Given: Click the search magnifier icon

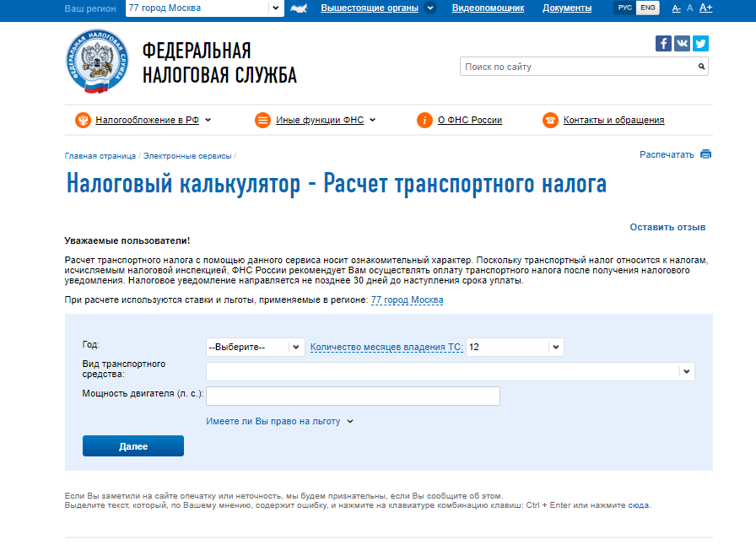Looking at the screenshot, I should click(x=701, y=67).
